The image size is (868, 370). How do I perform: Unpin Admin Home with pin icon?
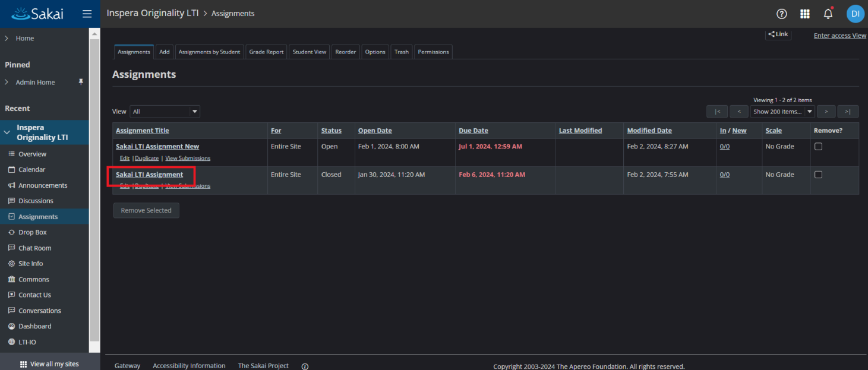coord(81,82)
